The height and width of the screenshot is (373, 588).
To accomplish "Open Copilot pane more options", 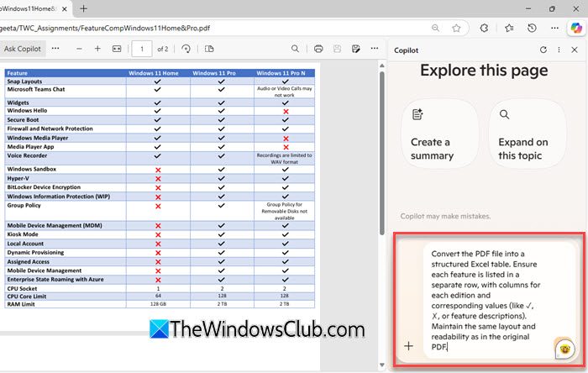I will click(559, 50).
